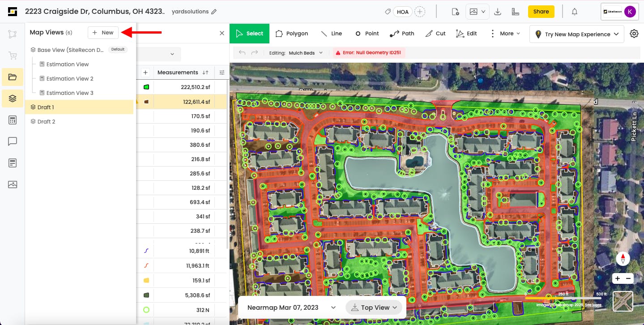This screenshot has height=325, width=644.
Task: Select Estimation View 2 in list
Action: [70, 79]
